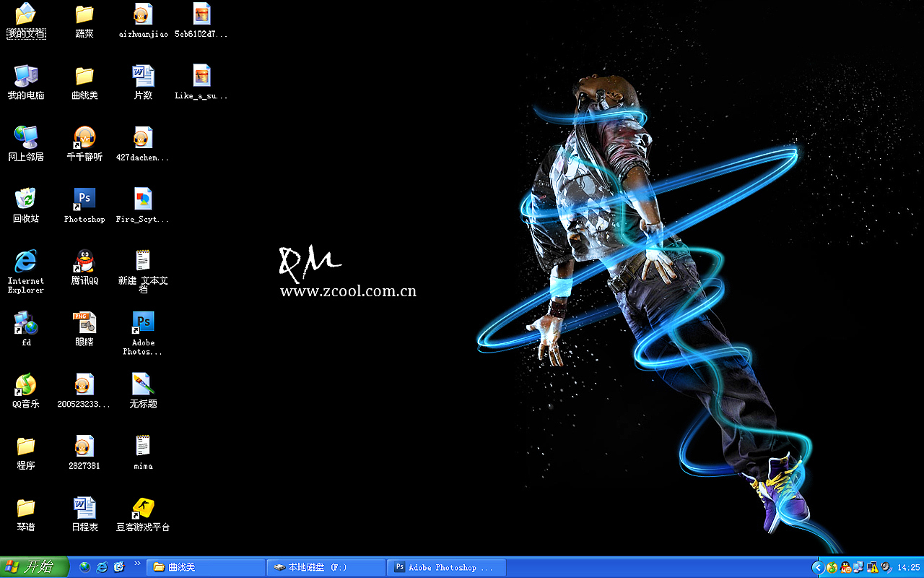The image size is (924, 578).
Task: Select the 眼睛 PNG image file
Action: (84, 329)
